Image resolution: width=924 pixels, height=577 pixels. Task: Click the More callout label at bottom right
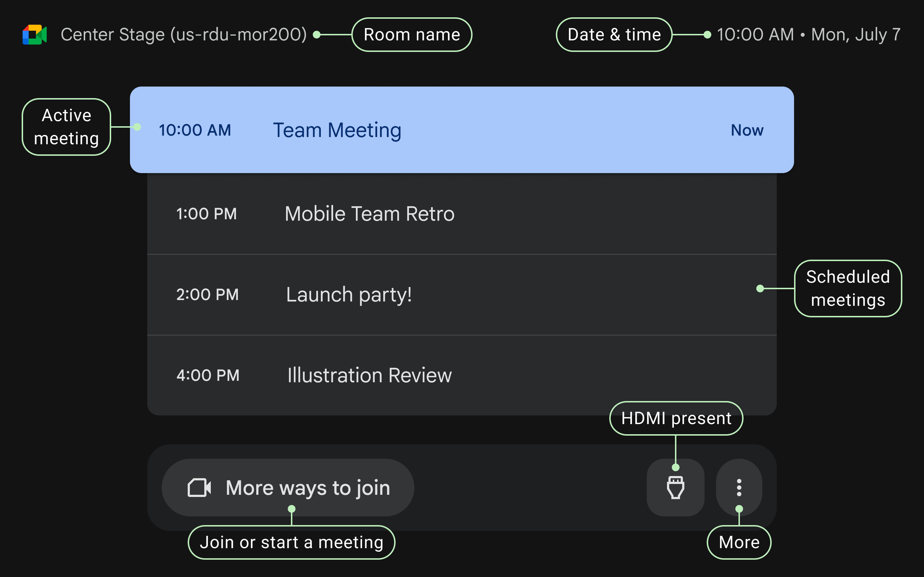(x=739, y=542)
